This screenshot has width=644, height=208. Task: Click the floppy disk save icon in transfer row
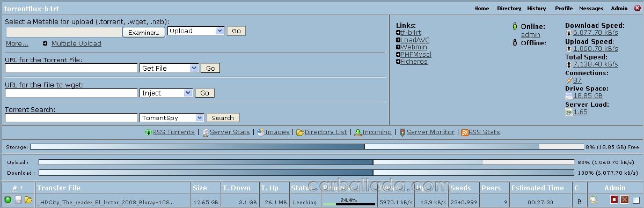click(x=18, y=200)
